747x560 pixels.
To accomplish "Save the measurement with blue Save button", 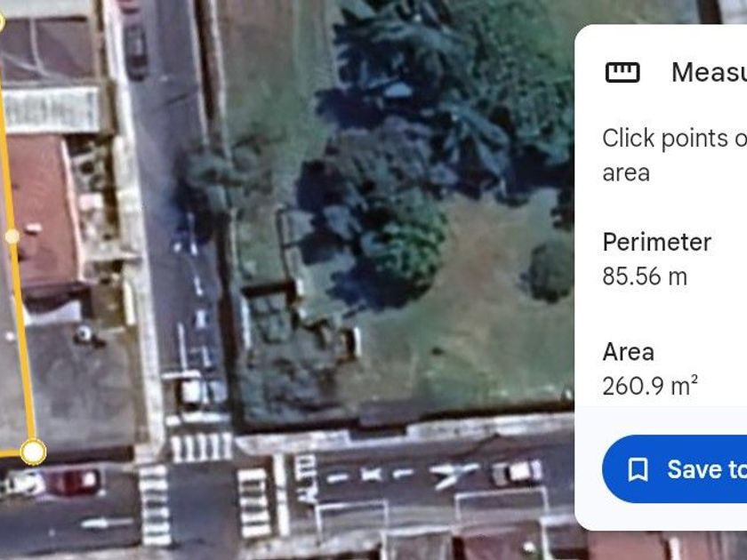I will tap(675, 469).
